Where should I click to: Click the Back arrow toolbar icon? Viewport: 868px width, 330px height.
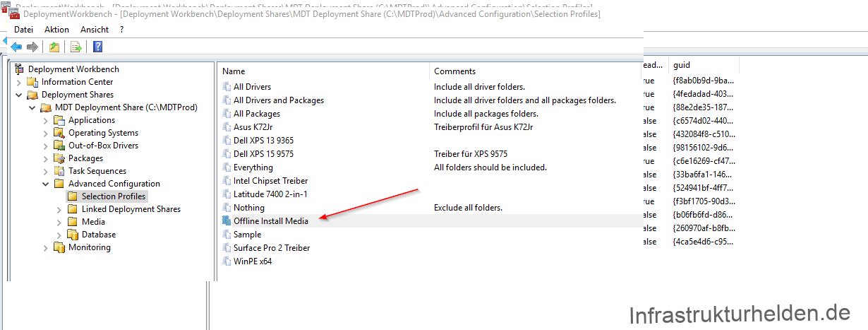point(16,47)
